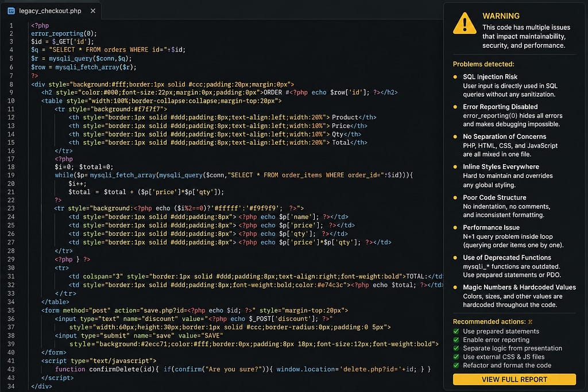The image size is (588, 392).
Task: Click the $i++; statement
Action: click(x=78, y=184)
